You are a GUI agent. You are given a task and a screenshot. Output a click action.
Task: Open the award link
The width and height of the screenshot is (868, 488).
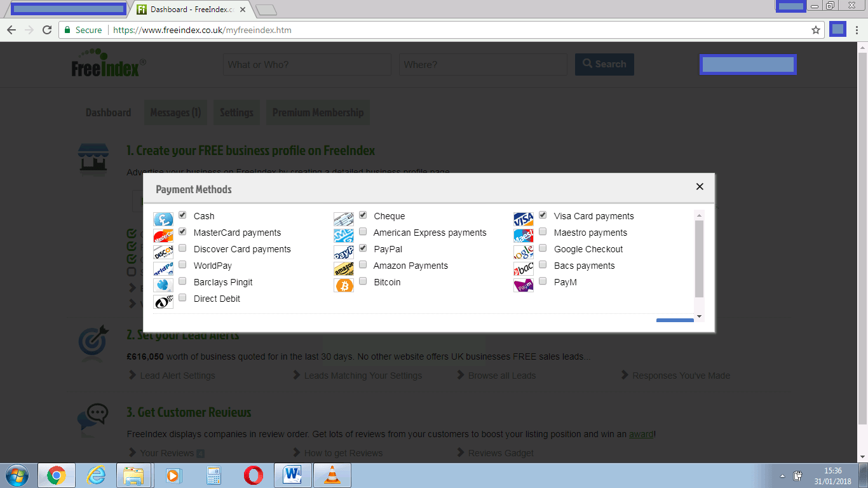click(x=641, y=434)
